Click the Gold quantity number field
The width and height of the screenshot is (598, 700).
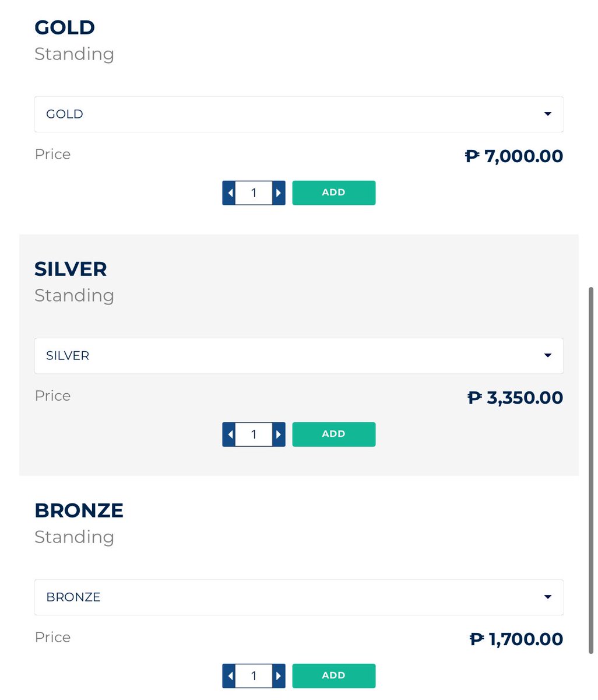254,193
